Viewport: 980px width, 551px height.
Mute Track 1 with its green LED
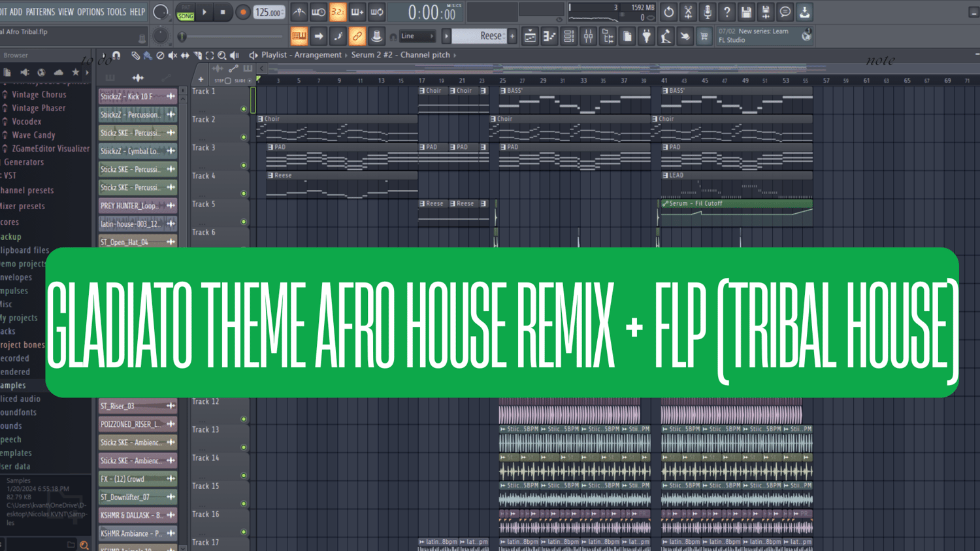(x=244, y=109)
